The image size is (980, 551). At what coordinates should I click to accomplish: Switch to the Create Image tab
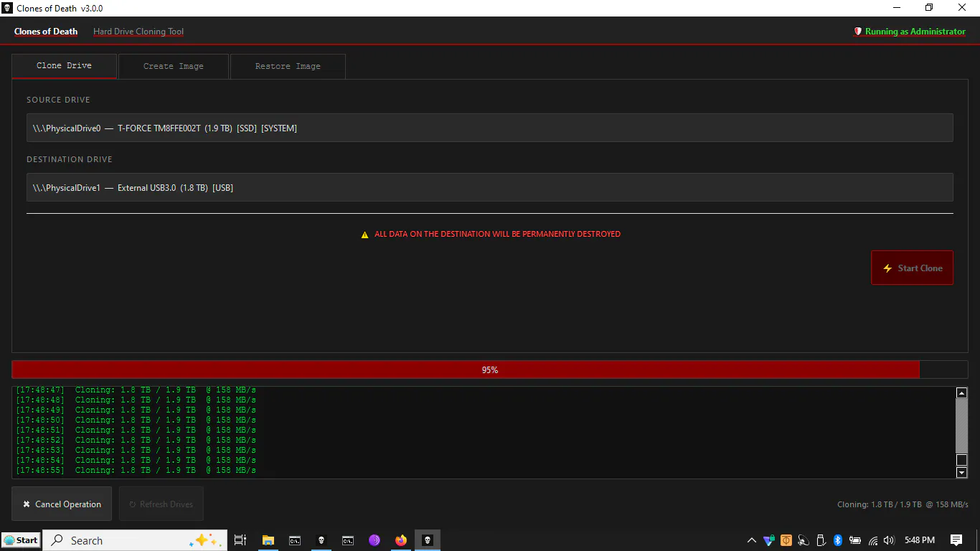174,66
